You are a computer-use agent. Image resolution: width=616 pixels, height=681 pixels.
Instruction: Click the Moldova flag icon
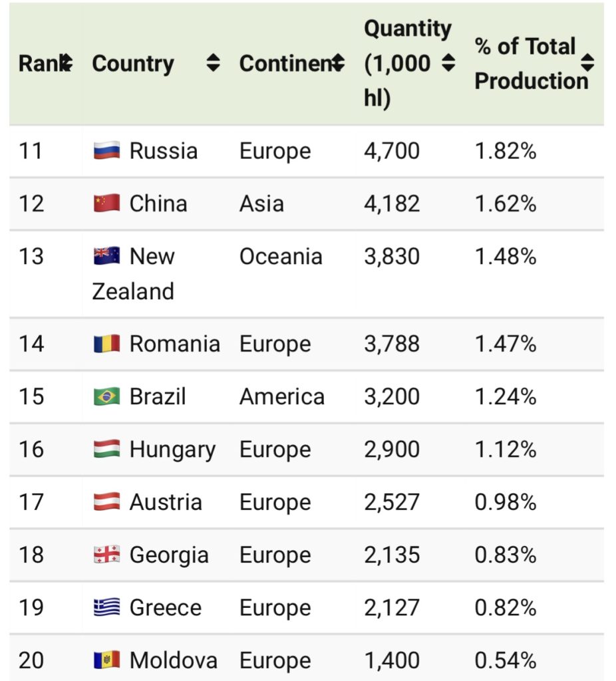[x=104, y=660]
